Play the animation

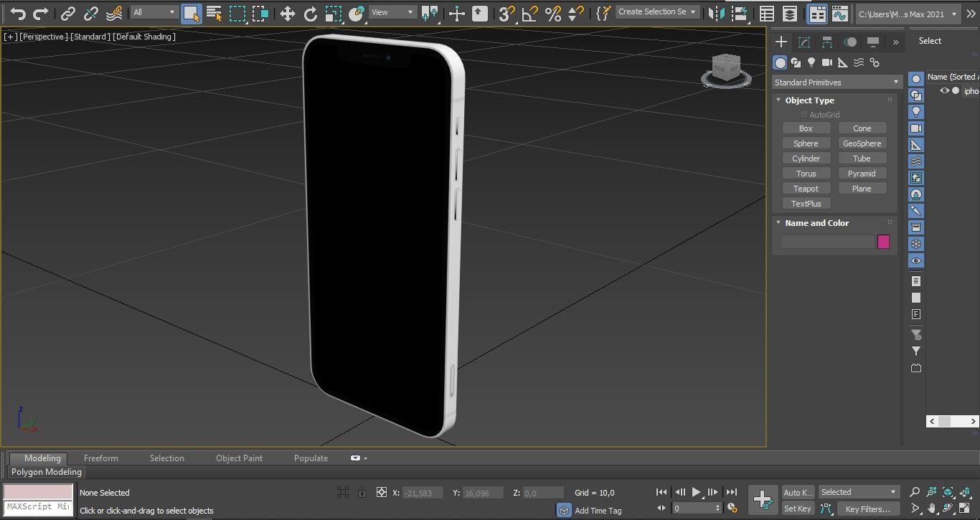coord(696,492)
